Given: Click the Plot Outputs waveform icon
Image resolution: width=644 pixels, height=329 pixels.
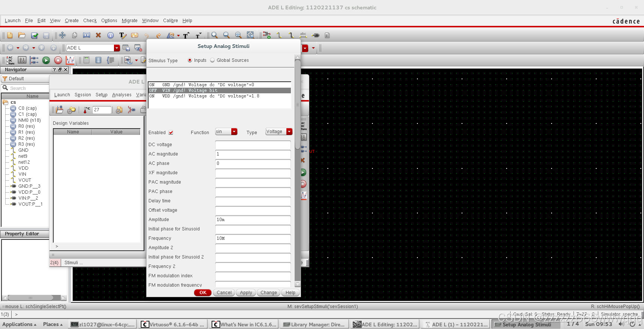Looking at the screenshot, I should pos(70,60).
